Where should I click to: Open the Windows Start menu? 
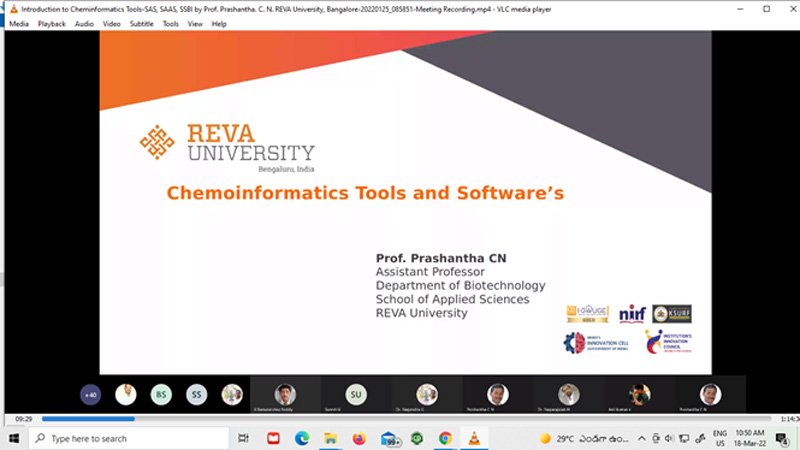pos(14,438)
